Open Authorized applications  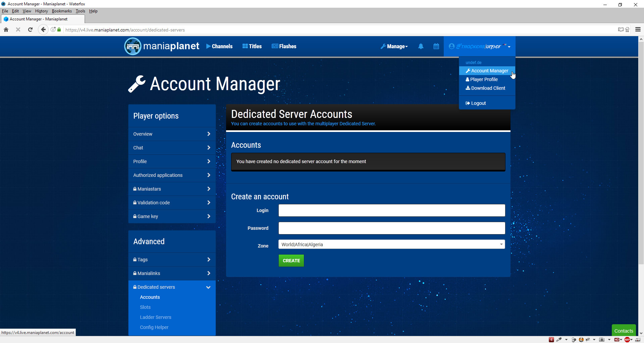(172, 175)
